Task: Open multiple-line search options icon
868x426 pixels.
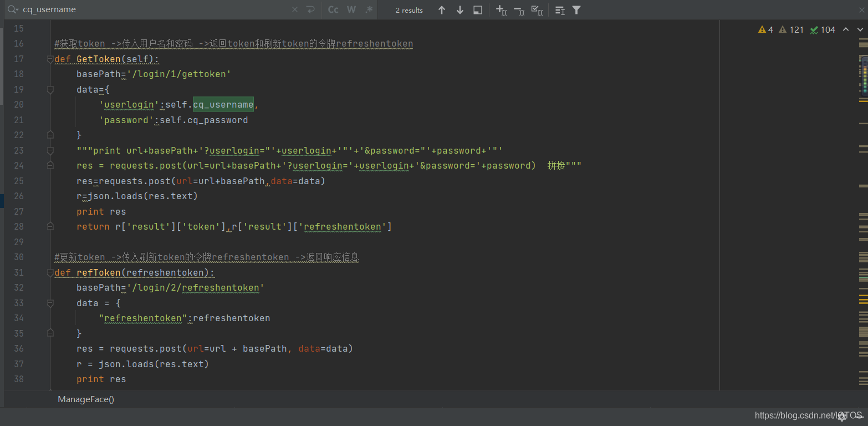Action: 560,10
